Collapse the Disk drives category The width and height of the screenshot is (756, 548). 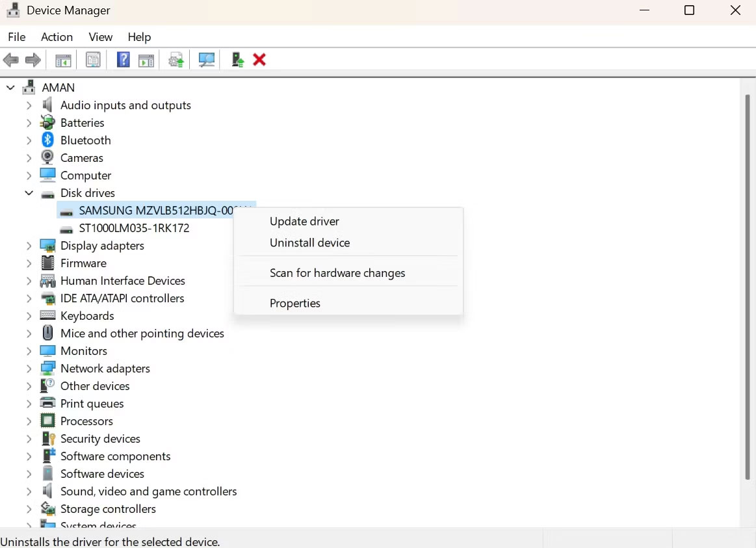tap(28, 192)
